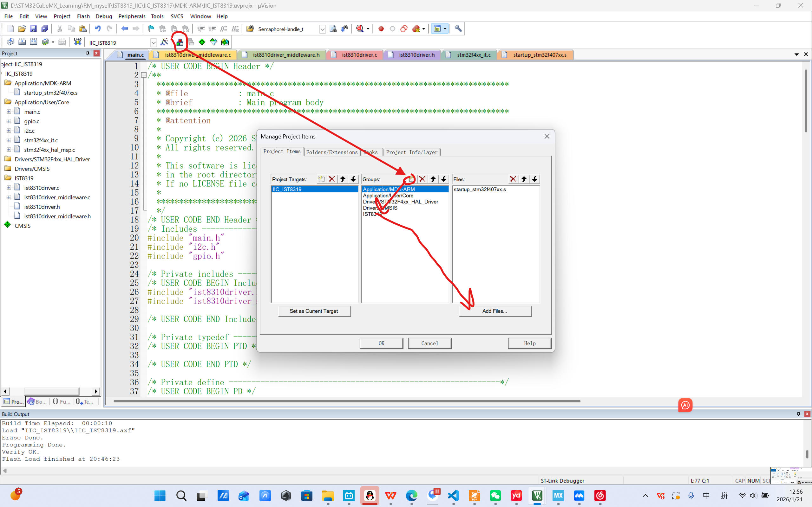Click the Rebuild all target files icon
Image resolution: width=812 pixels, height=507 pixels.
pyautogui.click(x=33, y=42)
